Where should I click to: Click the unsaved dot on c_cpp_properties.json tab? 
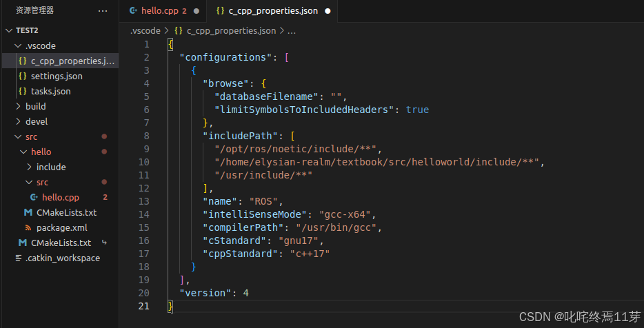[x=328, y=11]
